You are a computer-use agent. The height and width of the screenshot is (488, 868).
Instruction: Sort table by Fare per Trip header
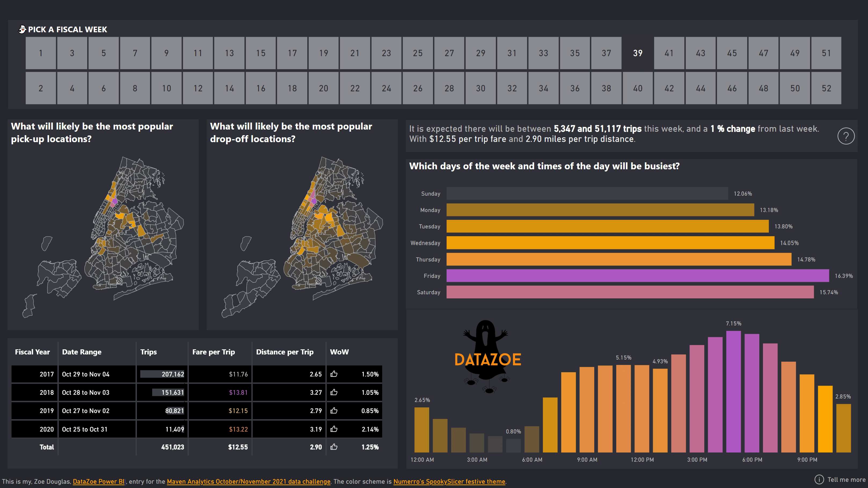pyautogui.click(x=213, y=352)
